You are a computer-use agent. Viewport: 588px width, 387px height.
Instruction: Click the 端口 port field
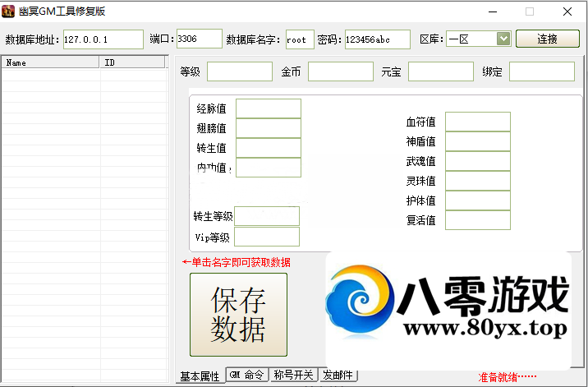199,39
